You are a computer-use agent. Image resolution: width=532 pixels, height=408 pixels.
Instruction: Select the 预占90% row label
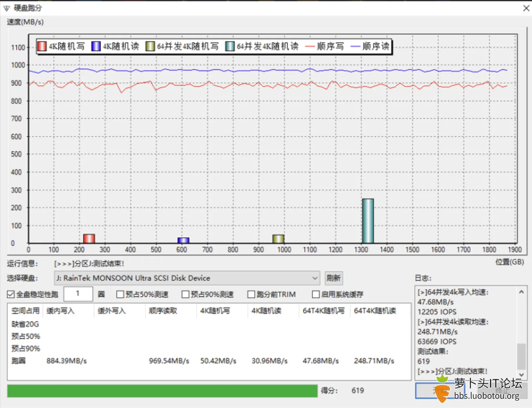click(26, 348)
